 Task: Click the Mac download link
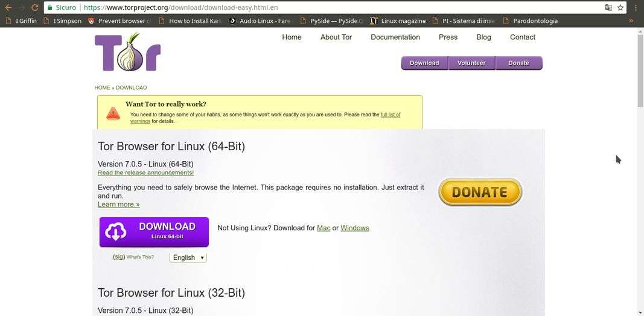(x=324, y=228)
